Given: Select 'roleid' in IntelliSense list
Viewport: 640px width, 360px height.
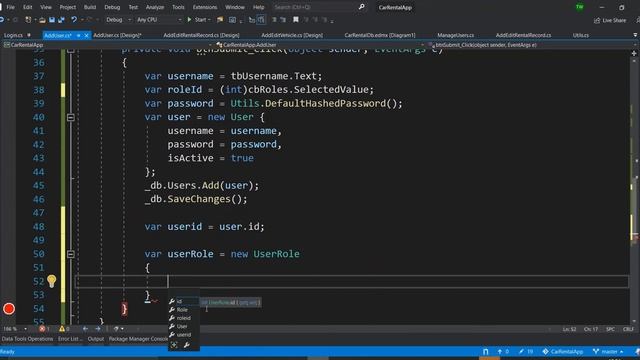Looking at the screenshot, I should pos(184,318).
